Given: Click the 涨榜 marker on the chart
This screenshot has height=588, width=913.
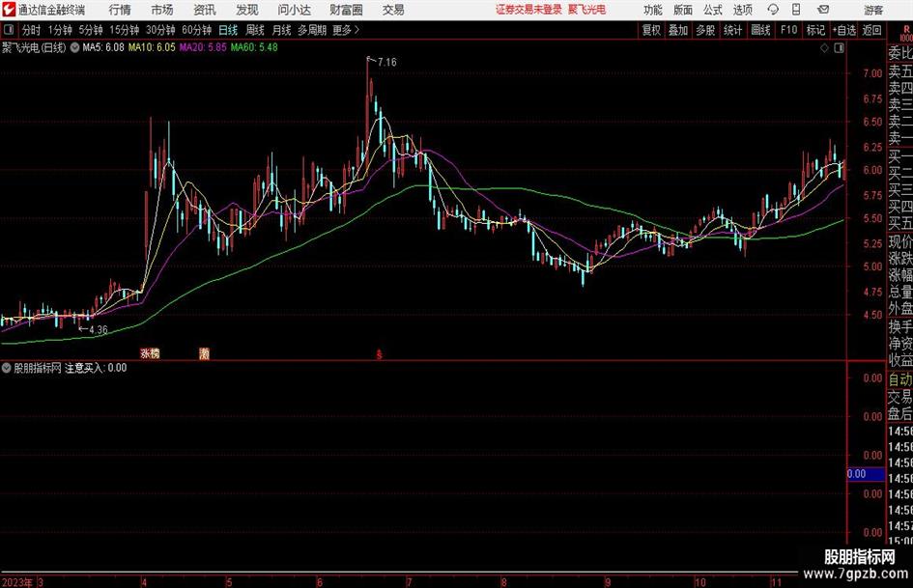Looking at the screenshot, I should pos(150,353).
